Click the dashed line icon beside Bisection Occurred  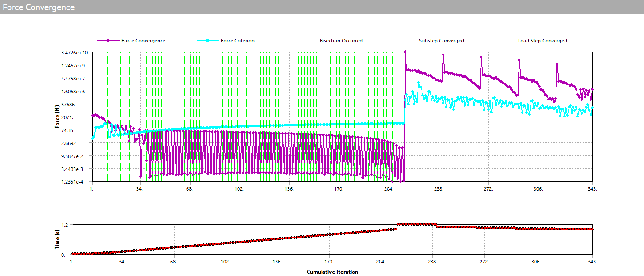[306, 41]
